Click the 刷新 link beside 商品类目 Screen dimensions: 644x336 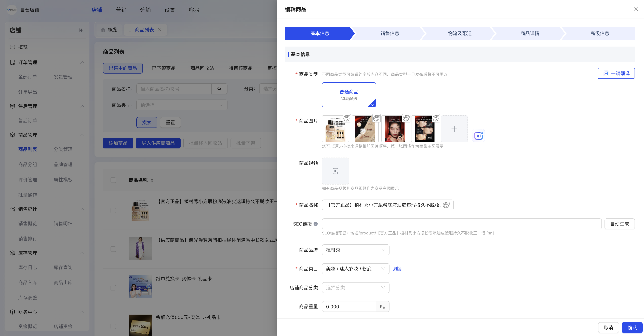pyautogui.click(x=398, y=269)
